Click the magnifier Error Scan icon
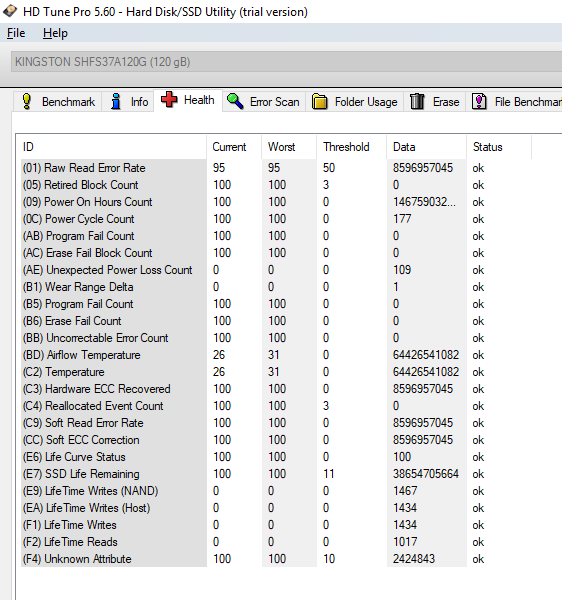 pyautogui.click(x=235, y=101)
